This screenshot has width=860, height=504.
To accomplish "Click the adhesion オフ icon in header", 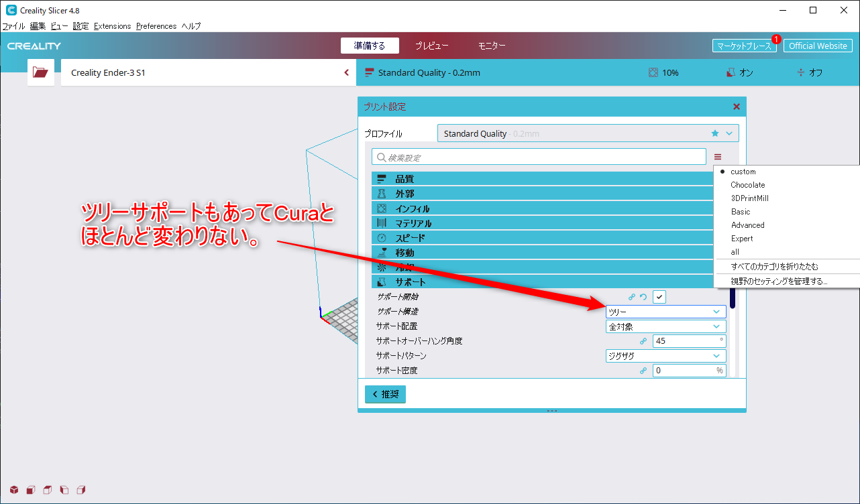I will coord(800,72).
